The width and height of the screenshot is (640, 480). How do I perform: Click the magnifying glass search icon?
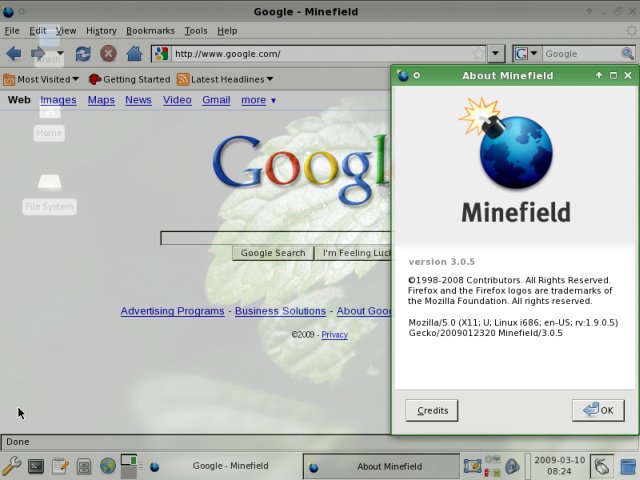pos(627,53)
